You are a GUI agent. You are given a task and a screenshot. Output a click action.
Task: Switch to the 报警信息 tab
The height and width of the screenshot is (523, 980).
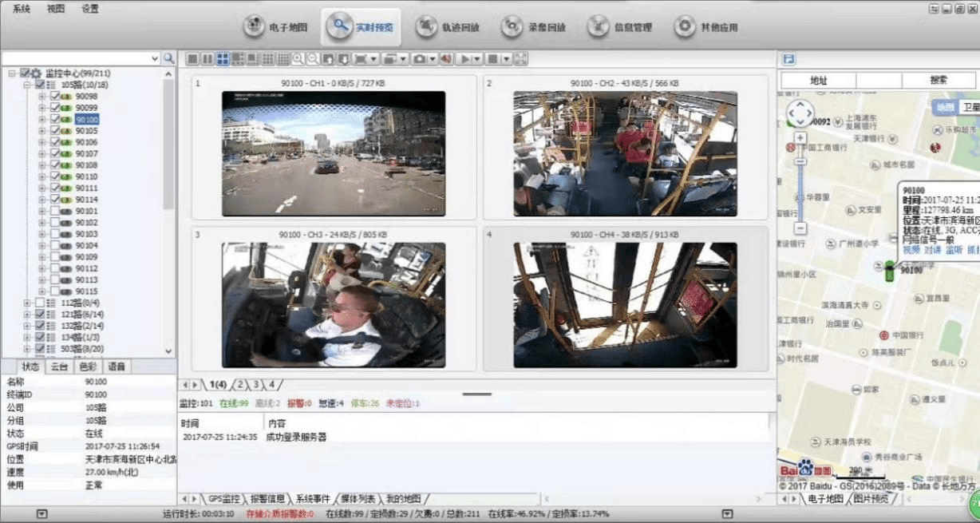coord(267,498)
